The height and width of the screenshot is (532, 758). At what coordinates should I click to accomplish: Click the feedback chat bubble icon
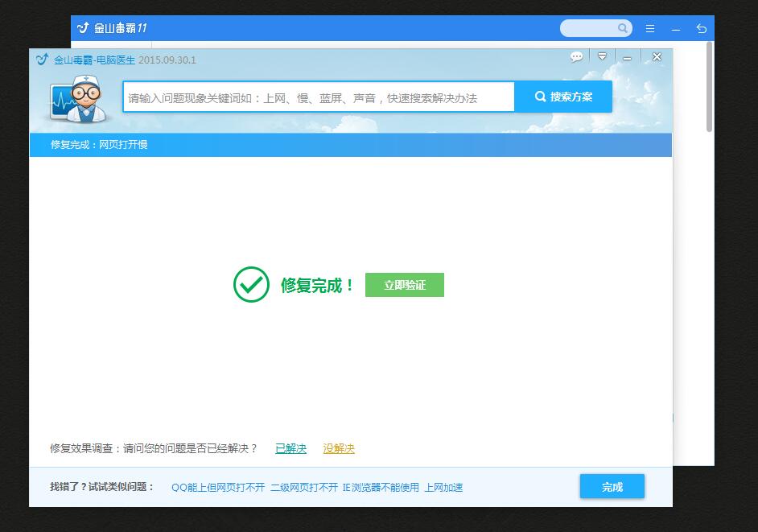[576, 57]
